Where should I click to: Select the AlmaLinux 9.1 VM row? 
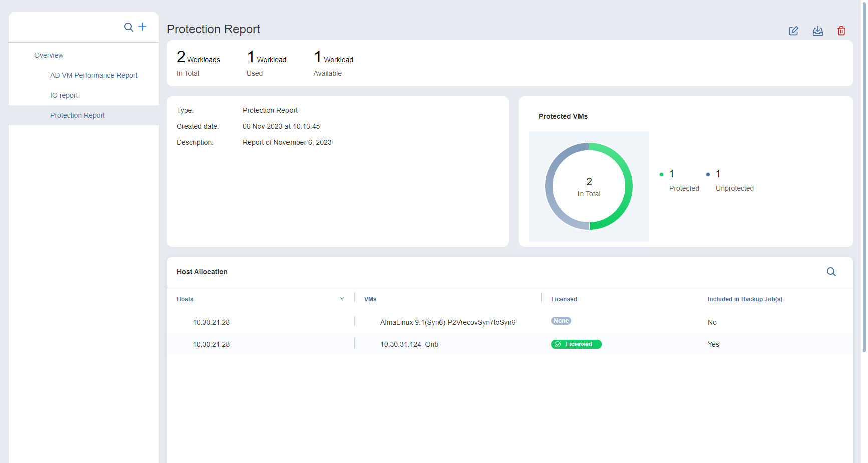447,322
